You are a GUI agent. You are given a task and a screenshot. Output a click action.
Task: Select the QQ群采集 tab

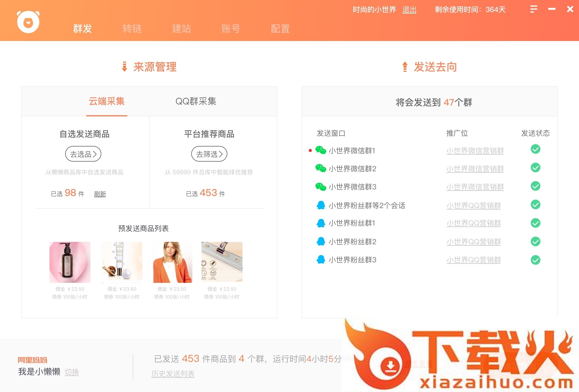(x=196, y=101)
